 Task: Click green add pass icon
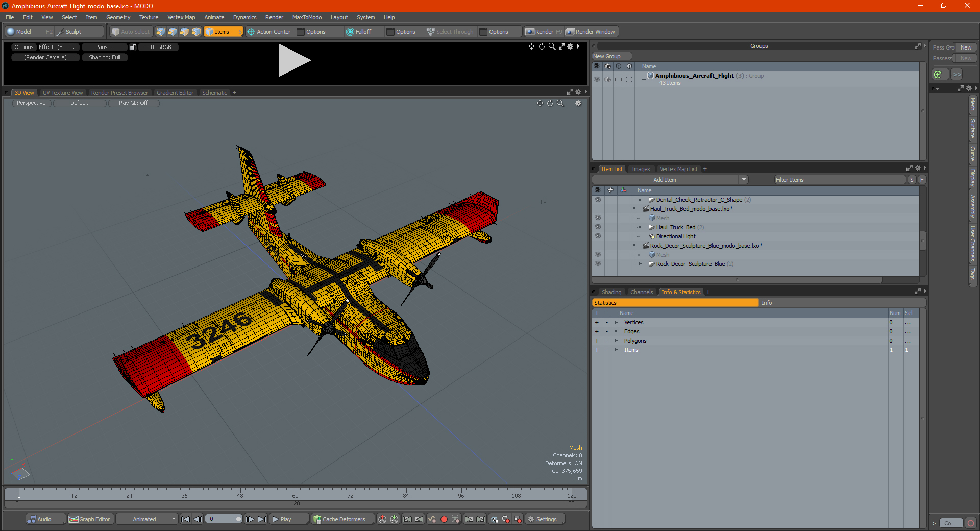pos(938,75)
